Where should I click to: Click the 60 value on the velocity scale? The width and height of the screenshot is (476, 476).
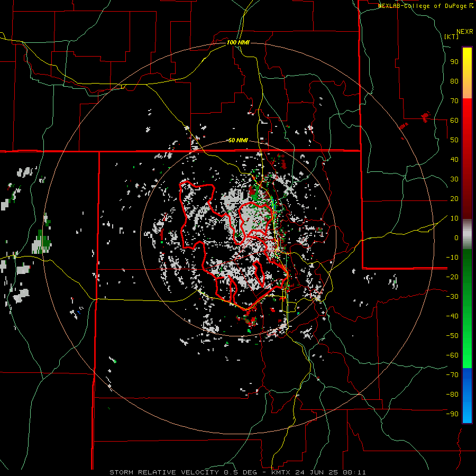pos(454,120)
